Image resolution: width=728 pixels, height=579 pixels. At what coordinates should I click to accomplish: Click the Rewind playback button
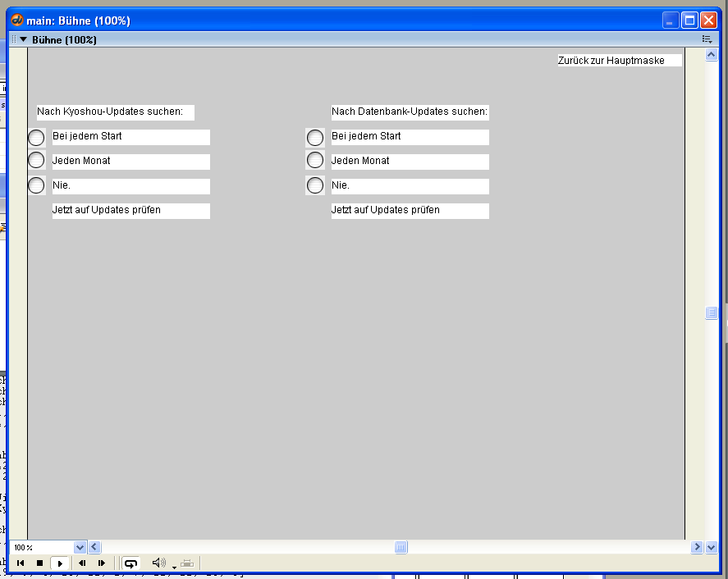click(x=21, y=563)
